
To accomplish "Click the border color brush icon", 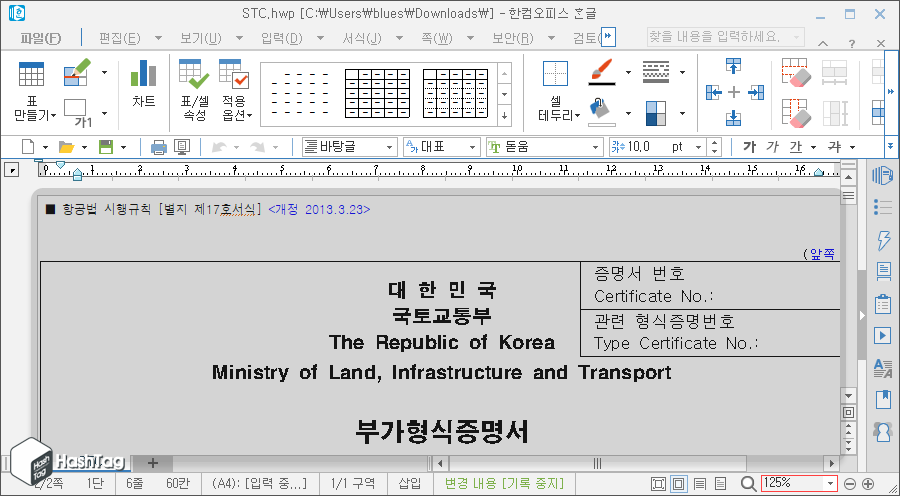I will tap(602, 72).
